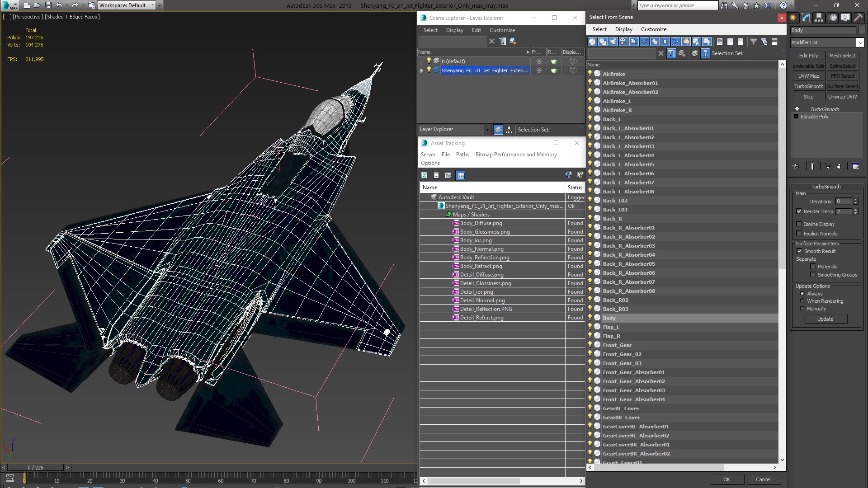This screenshot has height=488, width=868.
Task: Open the Modifier List dropdown
Action: pyautogui.click(x=859, y=42)
